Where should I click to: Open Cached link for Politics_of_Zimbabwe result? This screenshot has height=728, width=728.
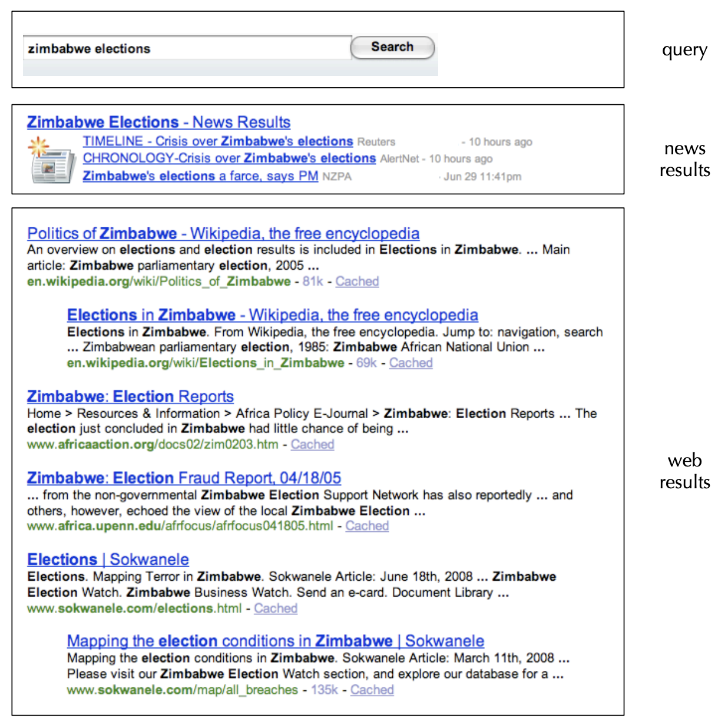(357, 282)
